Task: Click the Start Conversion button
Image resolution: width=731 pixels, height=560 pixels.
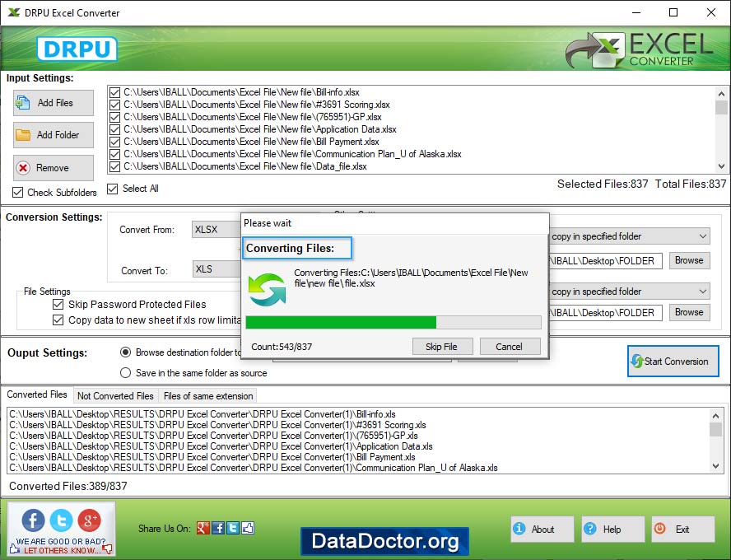Action: [x=673, y=362]
